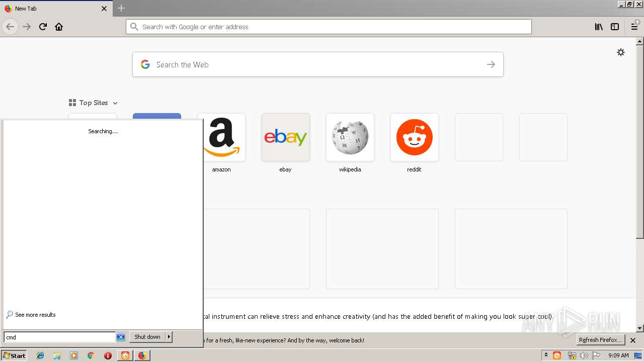The height and width of the screenshot is (362, 644).
Task: Open the volume speaker tray icon
Action: [584, 355]
